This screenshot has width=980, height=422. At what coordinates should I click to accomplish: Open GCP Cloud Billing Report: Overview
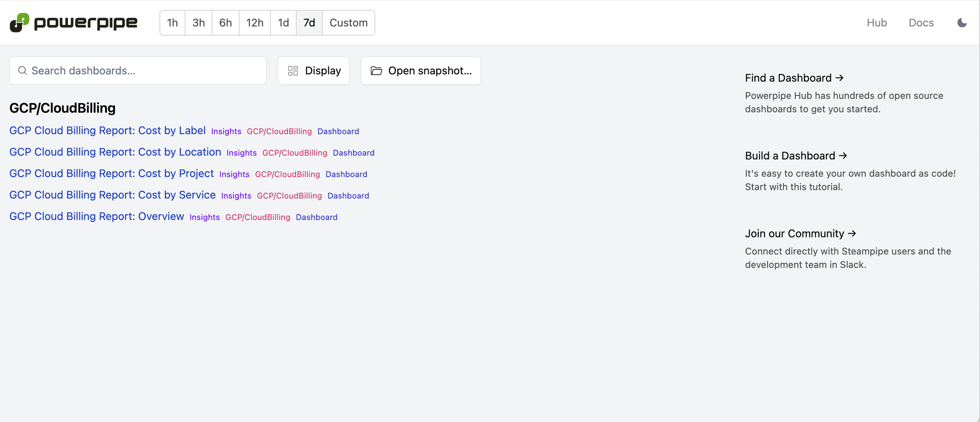coord(96,216)
